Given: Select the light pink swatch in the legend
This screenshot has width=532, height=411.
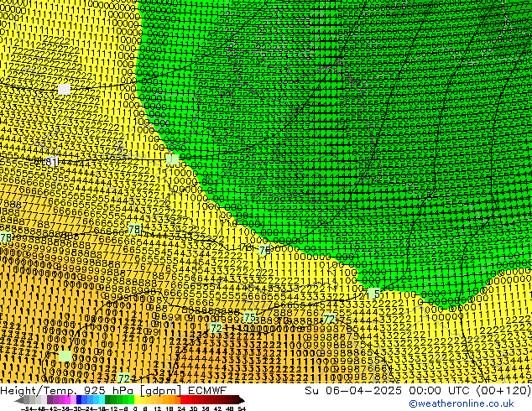Looking at the screenshot, I should (x=73, y=400).
